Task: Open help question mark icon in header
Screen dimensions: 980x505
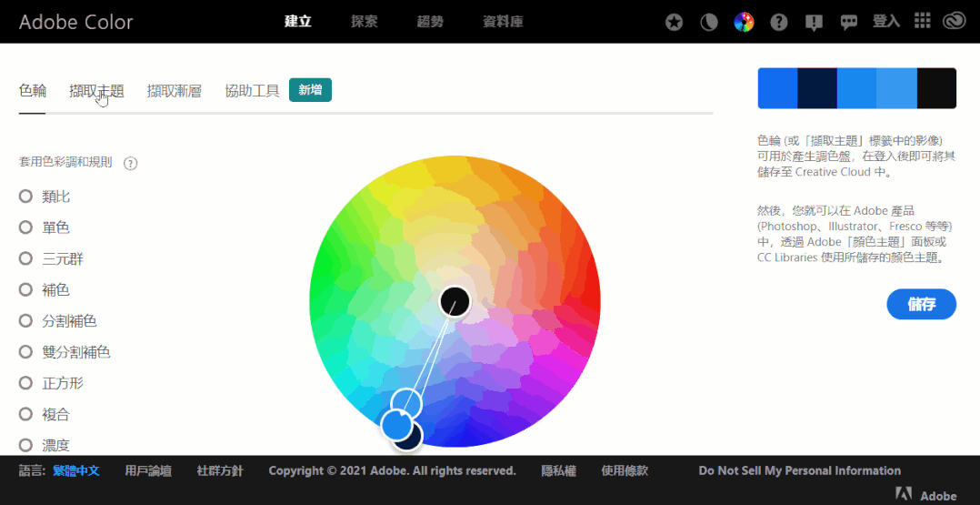Action: click(779, 23)
